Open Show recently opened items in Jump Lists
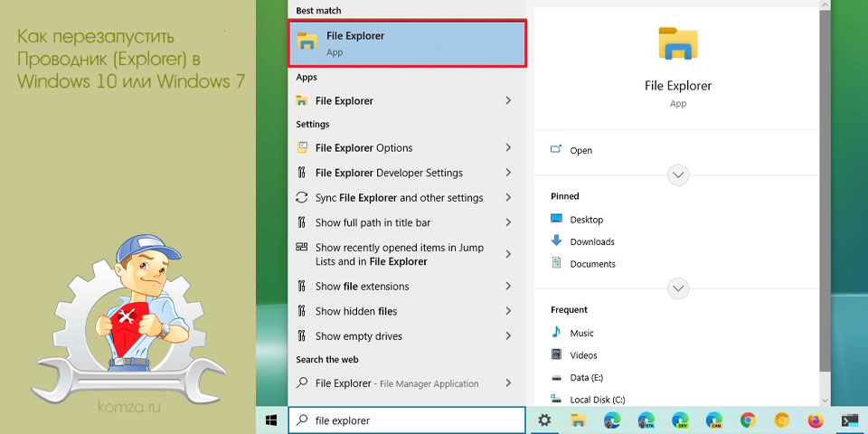 click(x=407, y=255)
